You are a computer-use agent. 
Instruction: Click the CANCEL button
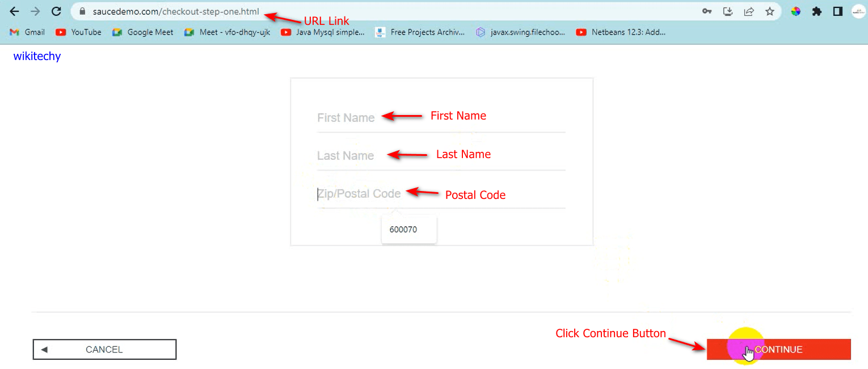tap(104, 350)
